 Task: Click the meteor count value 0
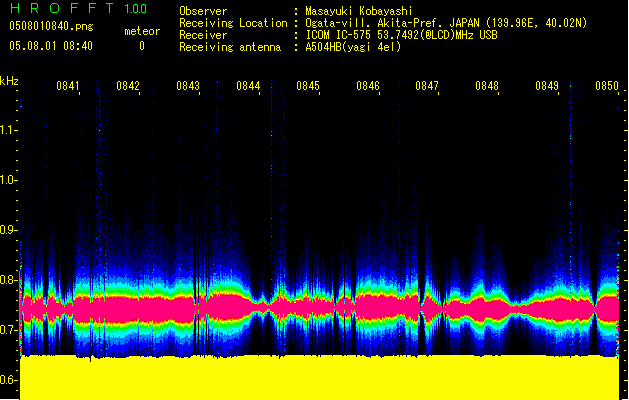point(141,46)
